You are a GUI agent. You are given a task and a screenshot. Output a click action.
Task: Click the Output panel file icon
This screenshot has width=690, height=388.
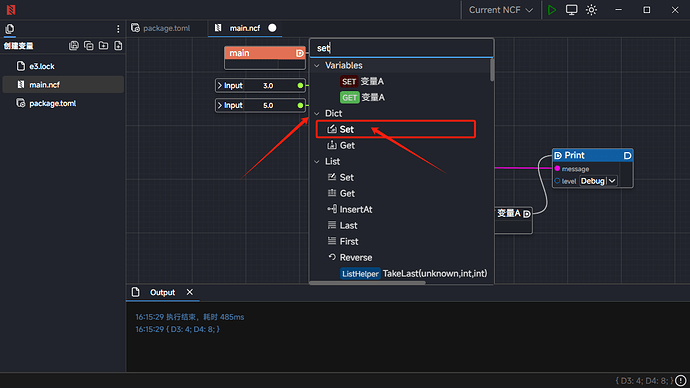click(136, 292)
